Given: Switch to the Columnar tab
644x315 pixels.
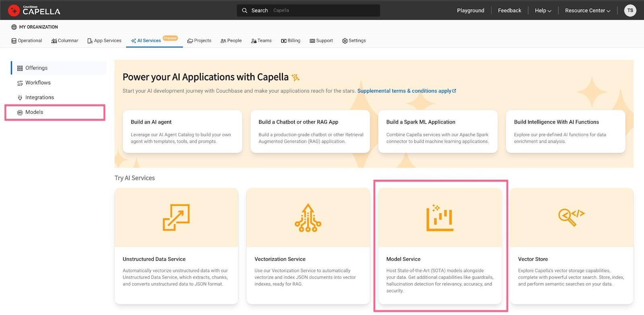Looking at the screenshot, I should point(65,41).
